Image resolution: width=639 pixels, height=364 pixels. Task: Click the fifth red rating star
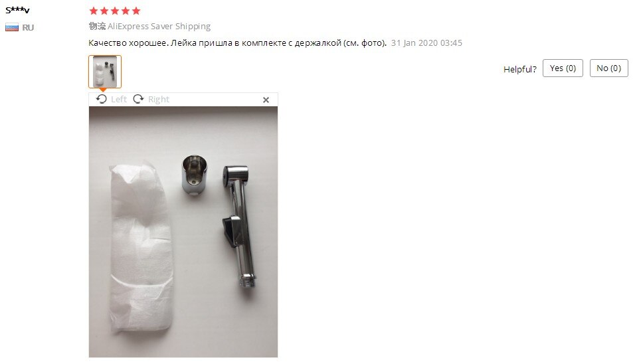coord(136,11)
